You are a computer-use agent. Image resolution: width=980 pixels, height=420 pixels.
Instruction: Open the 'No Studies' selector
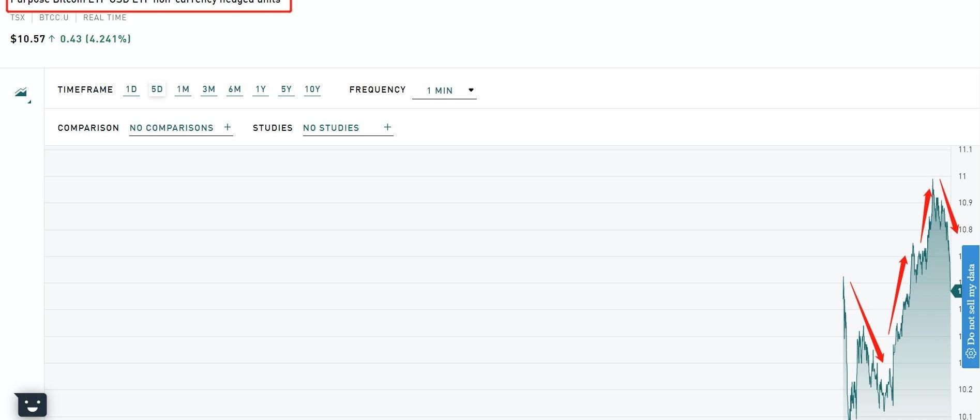point(331,128)
